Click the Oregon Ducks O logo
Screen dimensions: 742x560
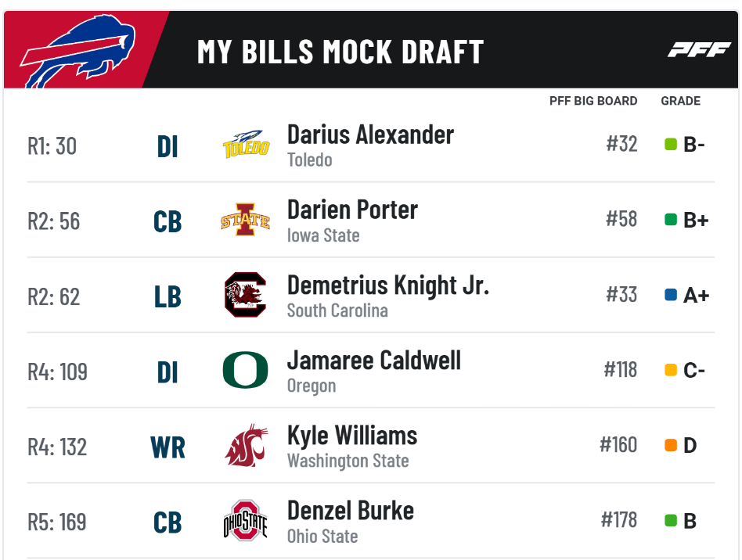click(245, 370)
